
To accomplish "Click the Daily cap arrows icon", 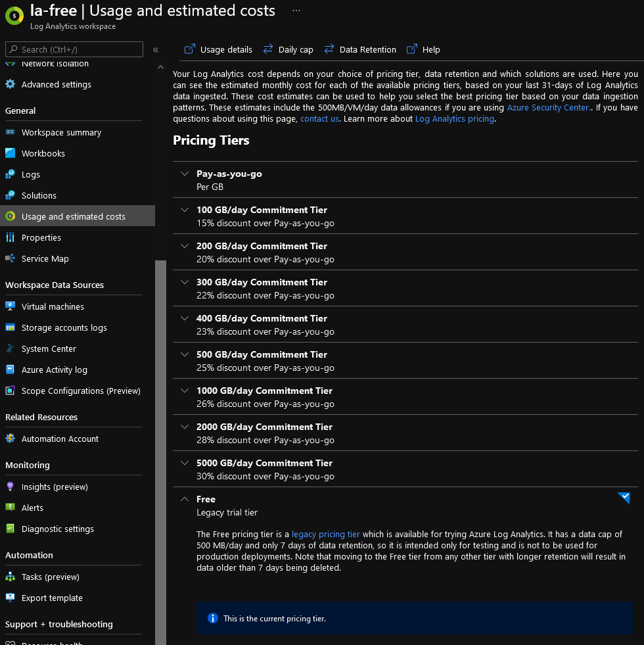I will click(x=268, y=49).
